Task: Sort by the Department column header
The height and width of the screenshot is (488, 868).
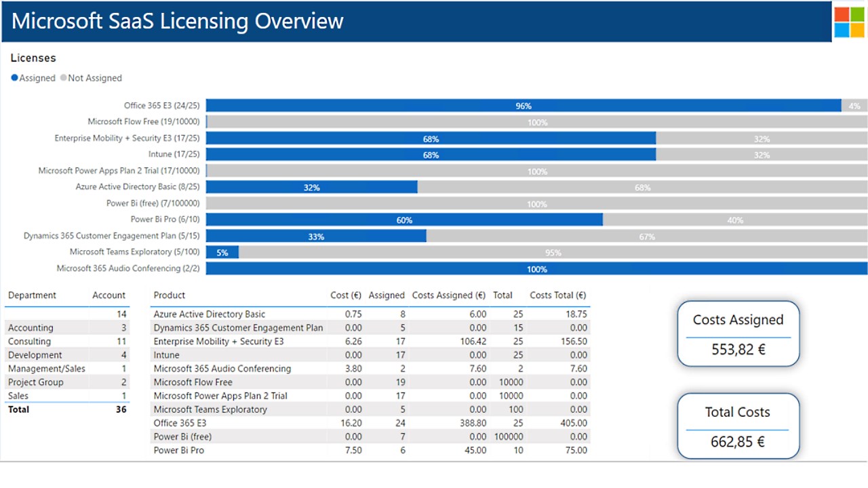Action: coord(32,296)
